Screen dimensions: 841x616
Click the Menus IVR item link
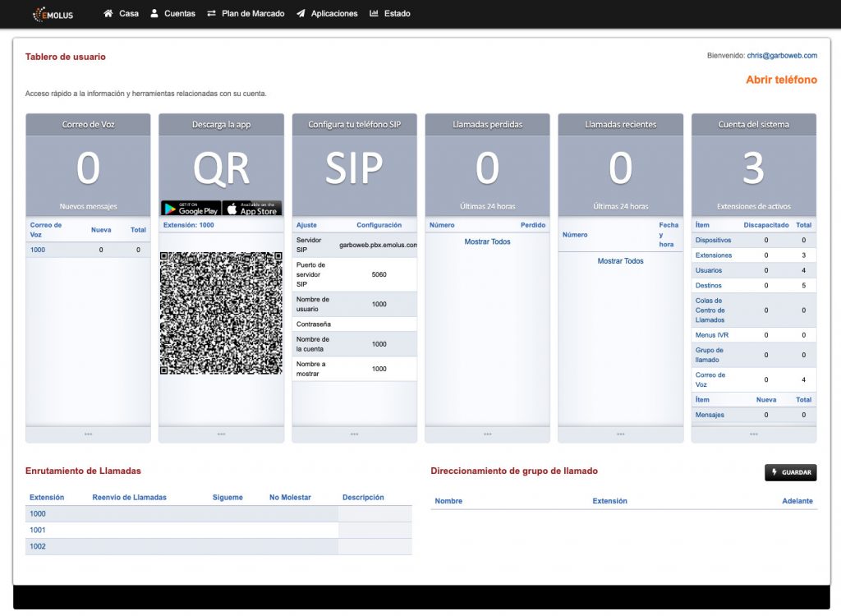pyautogui.click(x=712, y=335)
